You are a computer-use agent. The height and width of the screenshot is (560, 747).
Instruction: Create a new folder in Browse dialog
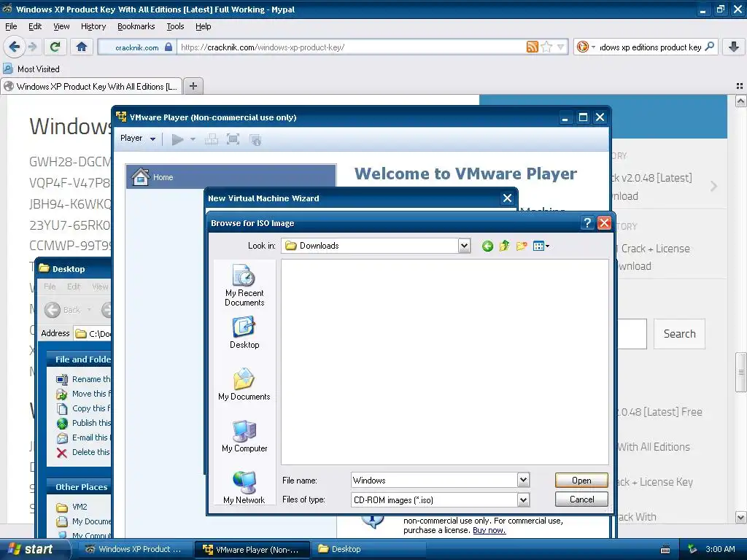[522, 246]
